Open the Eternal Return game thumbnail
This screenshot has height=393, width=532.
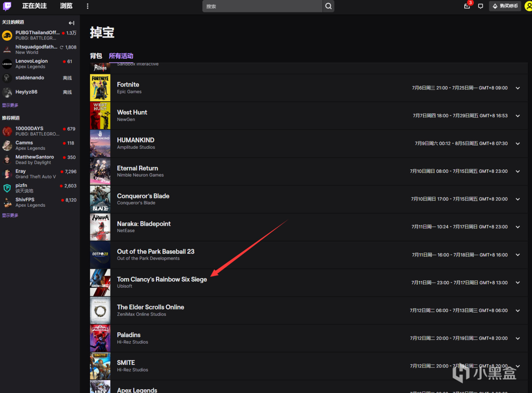100,171
